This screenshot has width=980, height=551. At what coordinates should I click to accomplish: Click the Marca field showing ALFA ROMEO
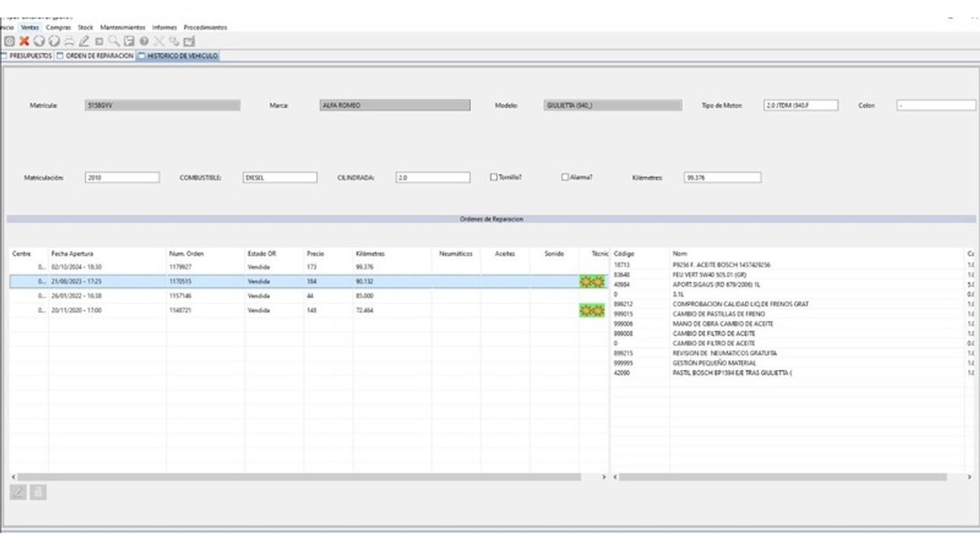pyautogui.click(x=395, y=105)
